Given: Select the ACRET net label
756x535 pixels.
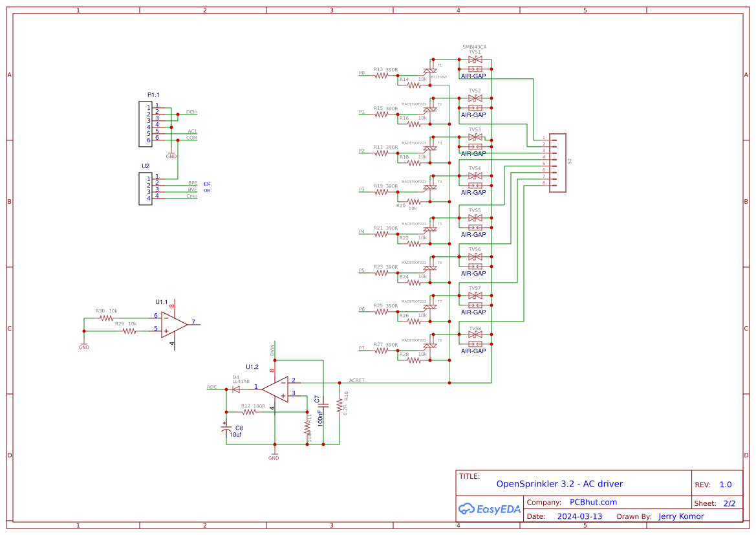Looking at the screenshot, I should pyautogui.click(x=357, y=380).
